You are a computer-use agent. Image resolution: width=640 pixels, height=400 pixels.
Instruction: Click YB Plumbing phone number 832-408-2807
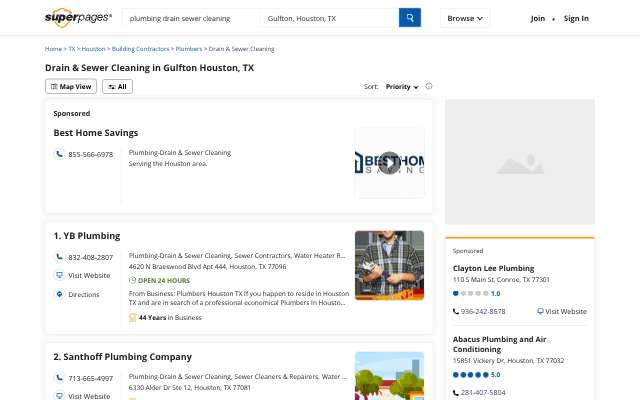[x=91, y=258]
